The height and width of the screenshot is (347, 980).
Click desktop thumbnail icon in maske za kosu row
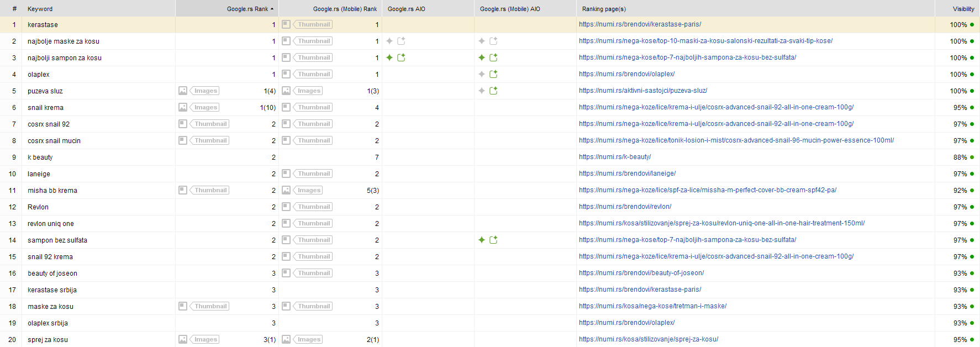point(183,306)
